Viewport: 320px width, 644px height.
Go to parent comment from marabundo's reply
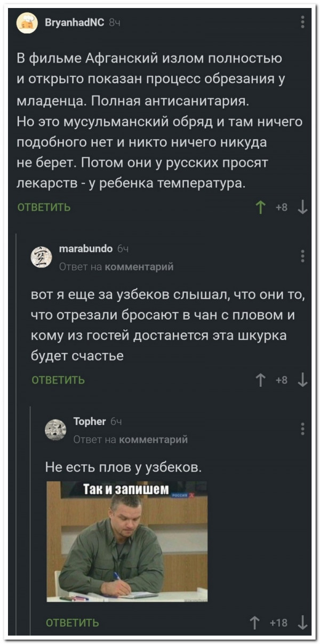pos(139,266)
